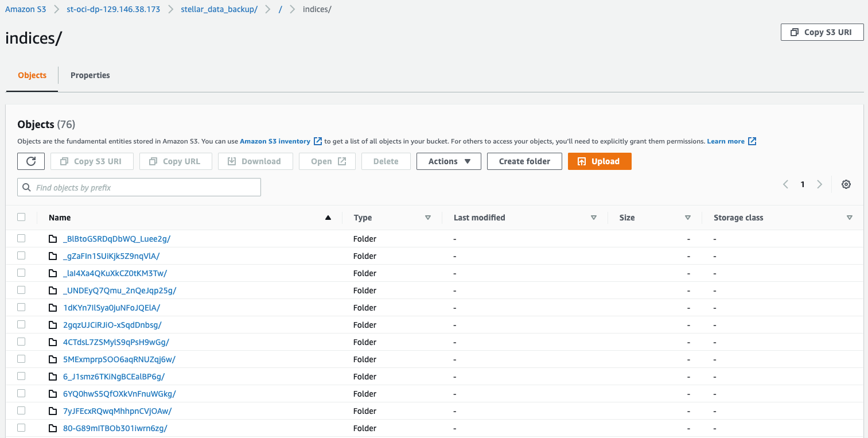The height and width of the screenshot is (438, 868).
Task: Expand the Storage class column sort arrow
Action: (849, 218)
